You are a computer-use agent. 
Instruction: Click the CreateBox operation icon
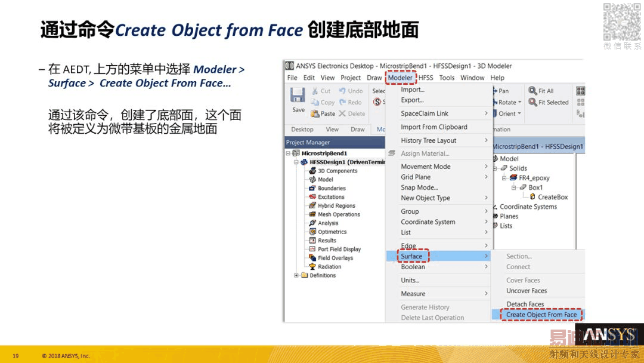tap(532, 197)
